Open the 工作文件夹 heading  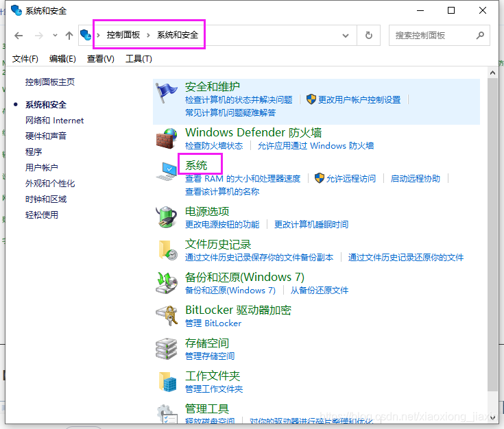[x=212, y=376]
